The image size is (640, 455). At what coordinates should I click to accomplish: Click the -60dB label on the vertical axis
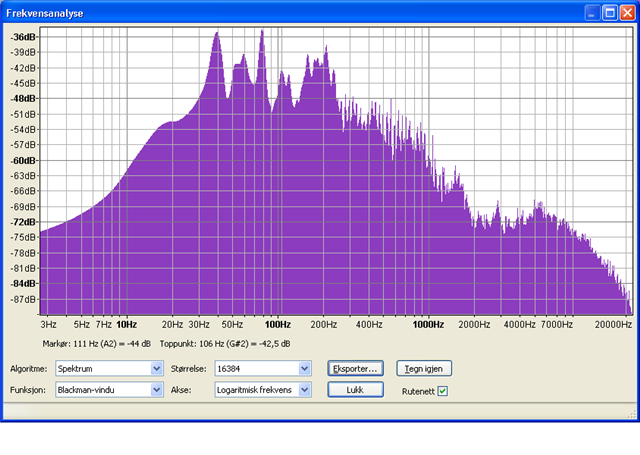(x=23, y=160)
